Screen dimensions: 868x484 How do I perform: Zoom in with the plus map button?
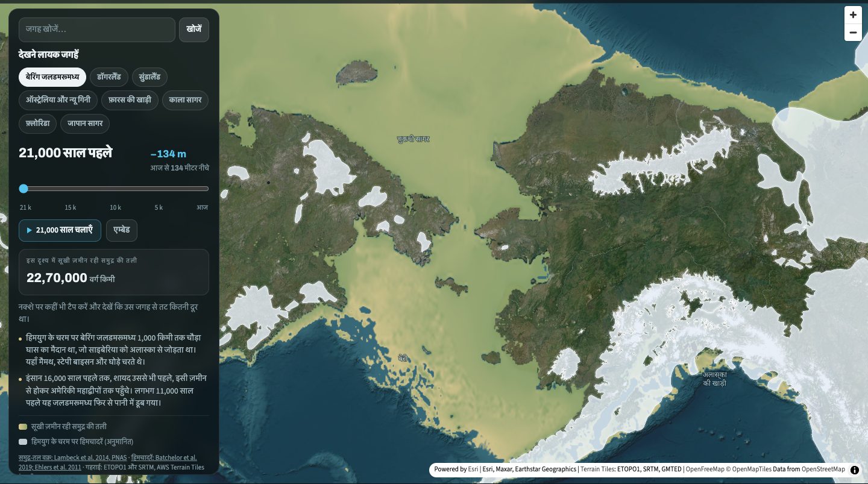[x=853, y=14]
